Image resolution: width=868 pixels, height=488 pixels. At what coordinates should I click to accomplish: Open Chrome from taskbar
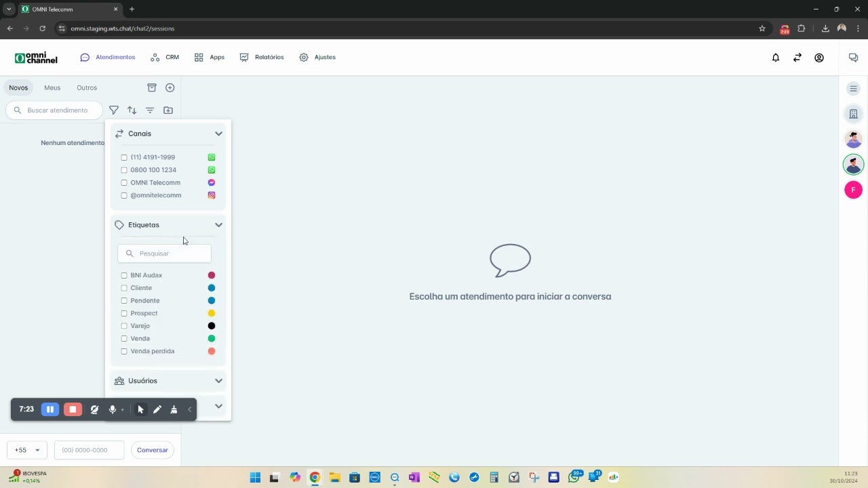click(x=315, y=477)
